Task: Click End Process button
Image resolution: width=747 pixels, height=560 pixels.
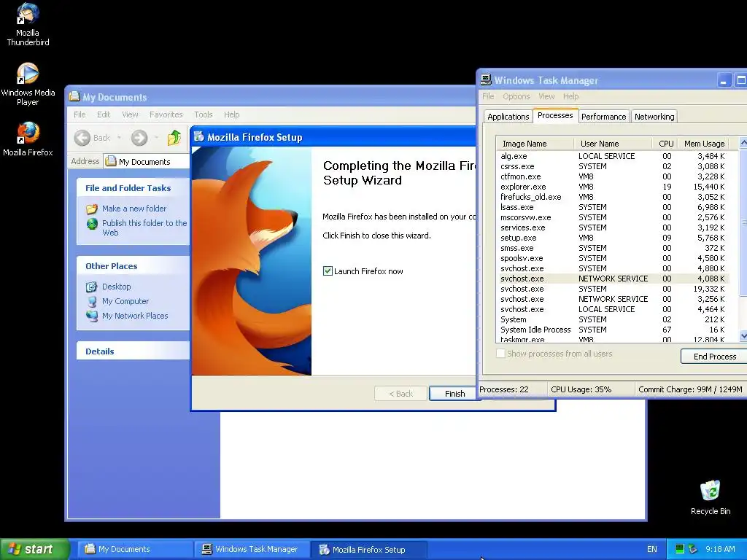Action: (715, 357)
